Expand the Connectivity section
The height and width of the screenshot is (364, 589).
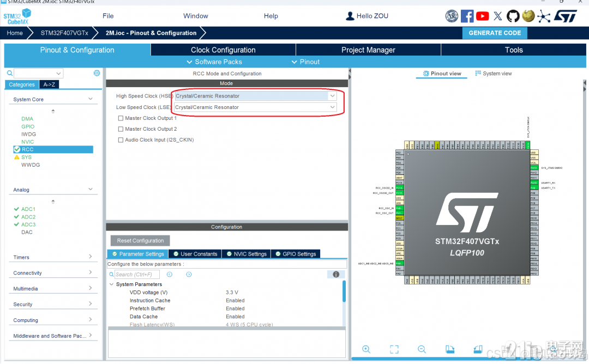pyautogui.click(x=91, y=272)
